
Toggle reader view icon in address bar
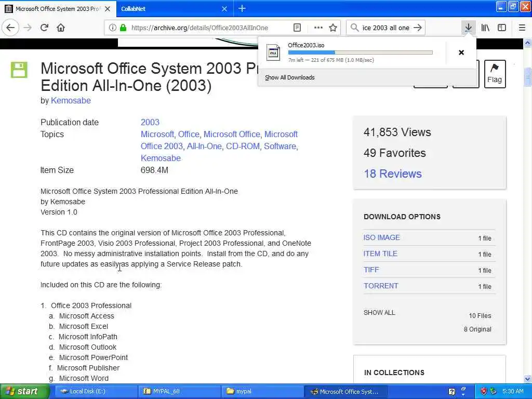pyautogui.click(x=297, y=28)
